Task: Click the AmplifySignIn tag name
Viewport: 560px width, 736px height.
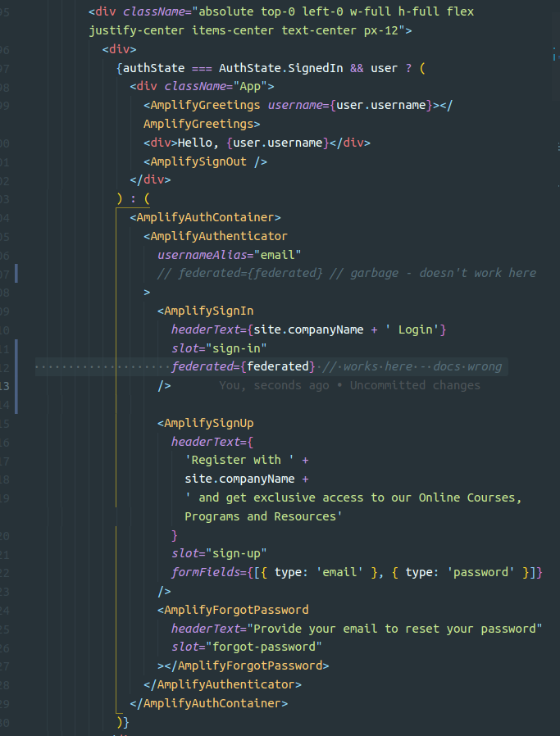Action: pyautogui.click(x=209, y=311)
